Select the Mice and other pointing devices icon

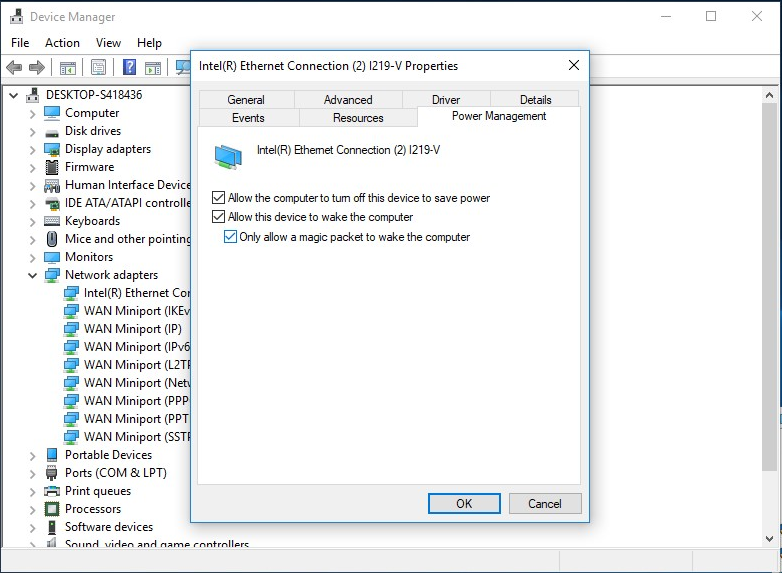click(x=52, y=239)
